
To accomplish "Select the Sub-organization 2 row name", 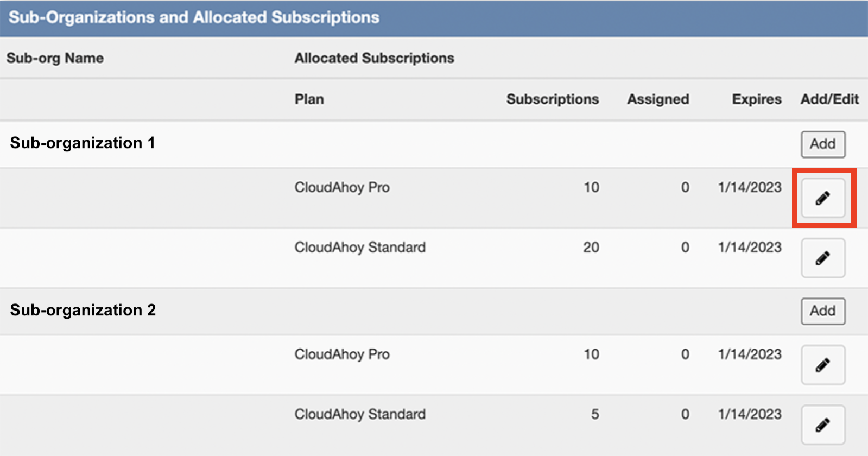I will [83, 310].
